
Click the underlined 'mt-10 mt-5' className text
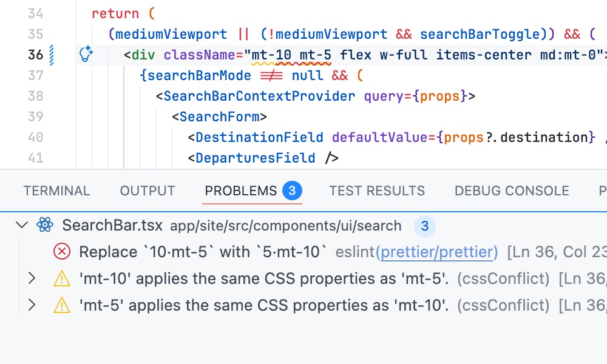(291, 54)
